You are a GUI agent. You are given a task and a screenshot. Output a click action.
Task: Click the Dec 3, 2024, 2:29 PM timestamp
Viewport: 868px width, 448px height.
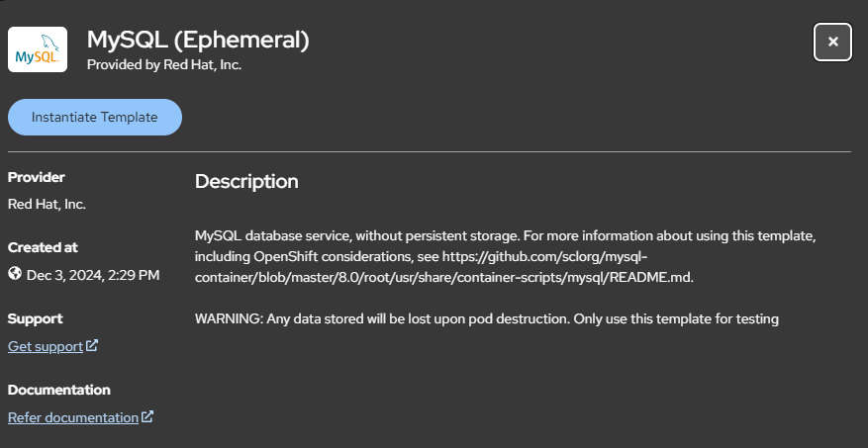point(93,275)
